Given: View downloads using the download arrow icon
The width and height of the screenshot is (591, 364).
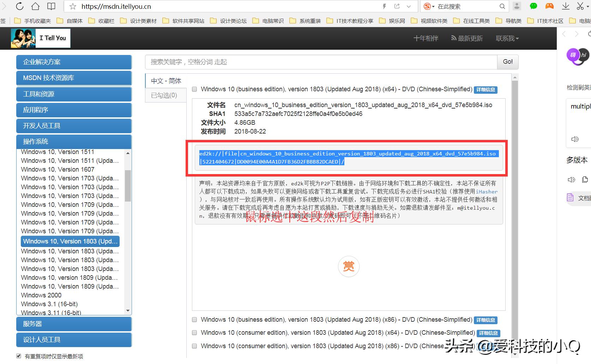Looking at the screenshot, I should (565, 6).
